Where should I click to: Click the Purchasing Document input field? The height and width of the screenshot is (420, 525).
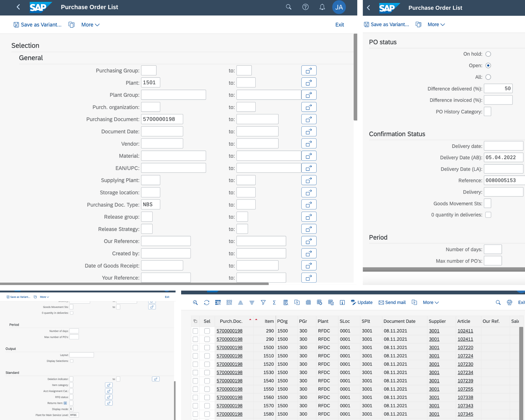[x=162, y=119]
